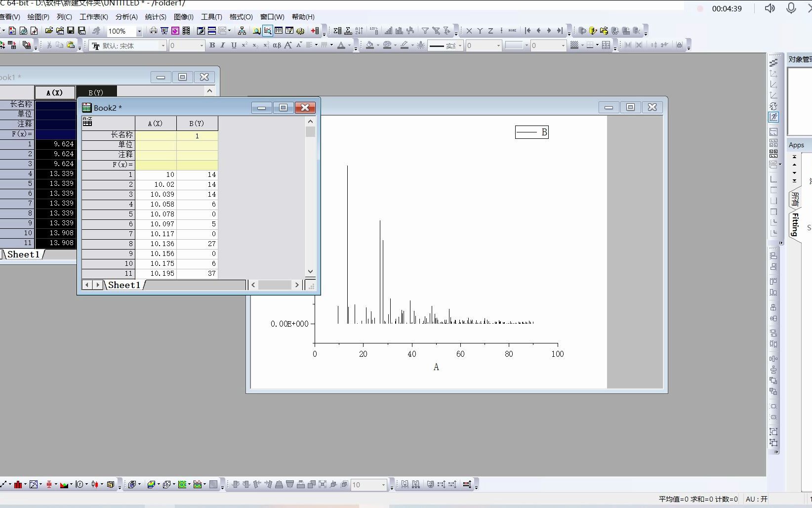Switch to the Fitting tab in Apps panel
The image size is (812, 508).
(795, 225)
